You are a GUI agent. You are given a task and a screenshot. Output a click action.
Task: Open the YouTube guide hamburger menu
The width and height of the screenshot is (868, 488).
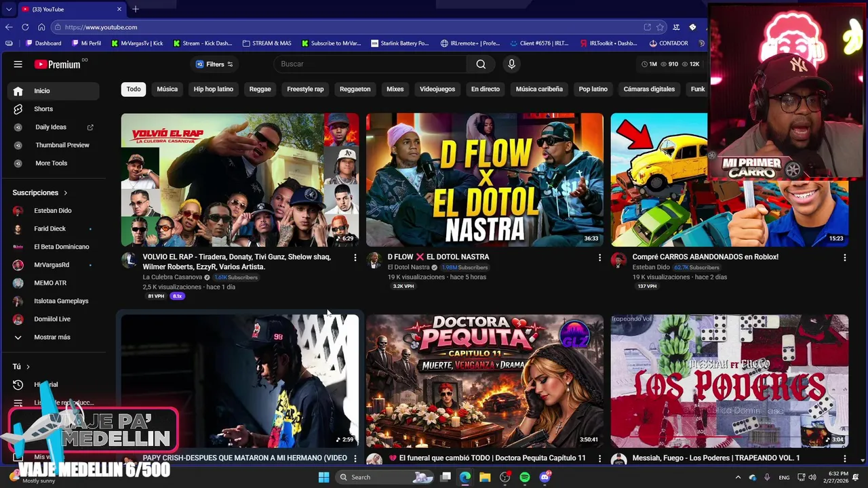[x=18, y=64]
